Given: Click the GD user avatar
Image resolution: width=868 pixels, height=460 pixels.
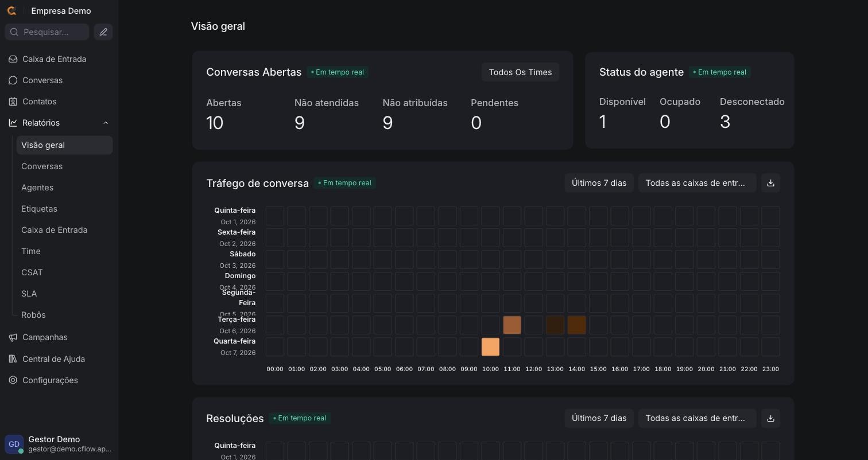Looking at the screenshot, I should (14, 444).
